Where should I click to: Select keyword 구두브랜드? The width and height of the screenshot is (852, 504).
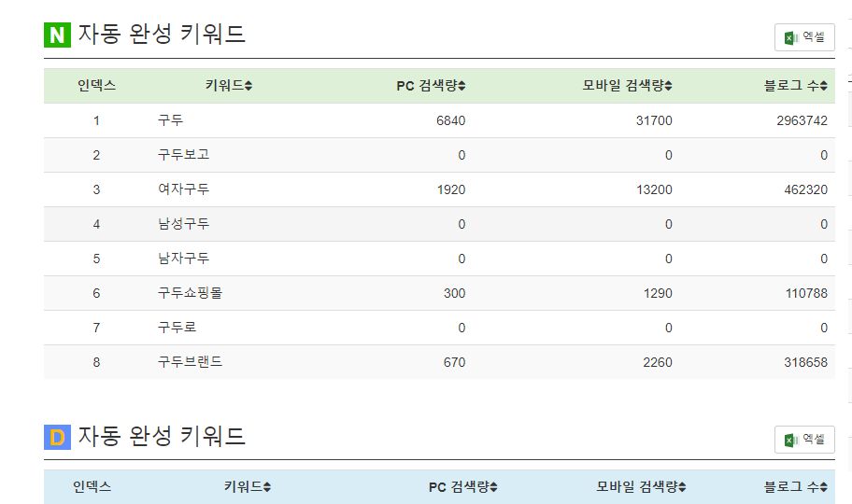coord(191,362)
